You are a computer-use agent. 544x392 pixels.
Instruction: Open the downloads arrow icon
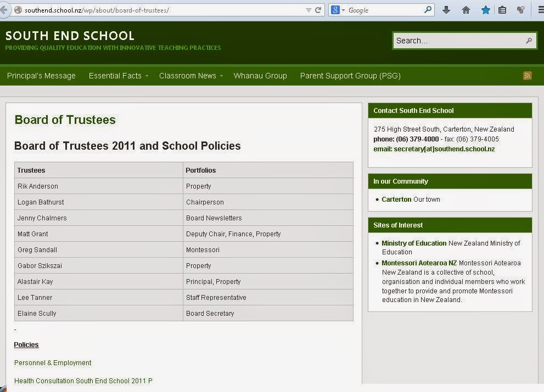(446, 10)
